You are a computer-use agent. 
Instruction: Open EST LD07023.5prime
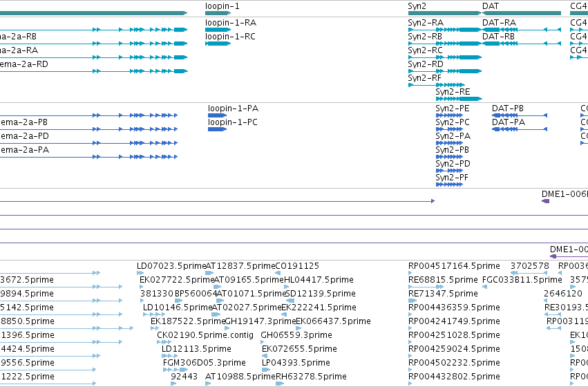click(171, 266)
